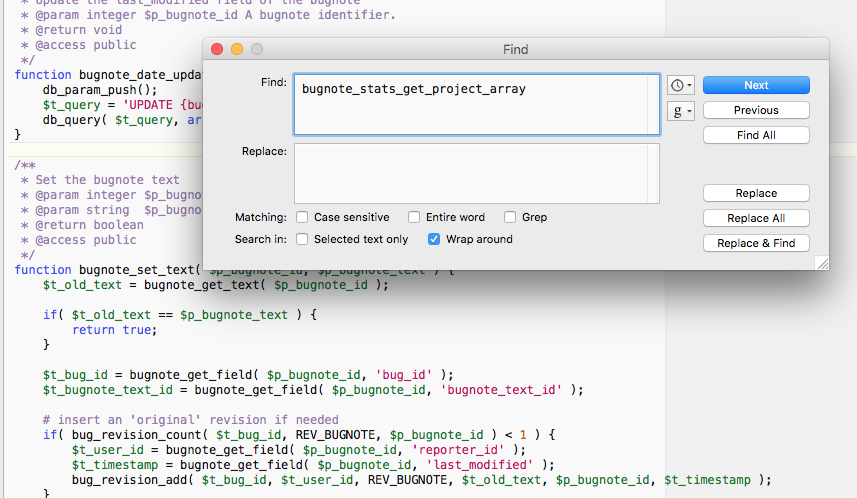The image size is (857, 498).
Task: Run Find All
Action: (756, 135)
